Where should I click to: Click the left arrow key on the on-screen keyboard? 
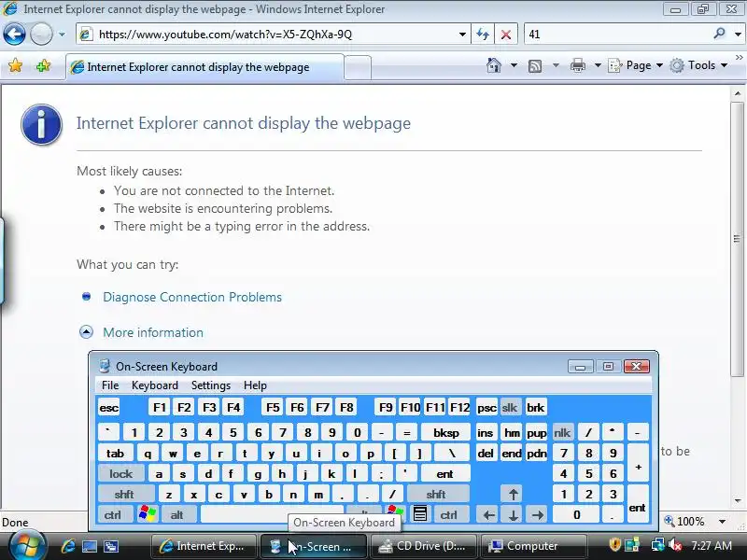coord(488,515)
